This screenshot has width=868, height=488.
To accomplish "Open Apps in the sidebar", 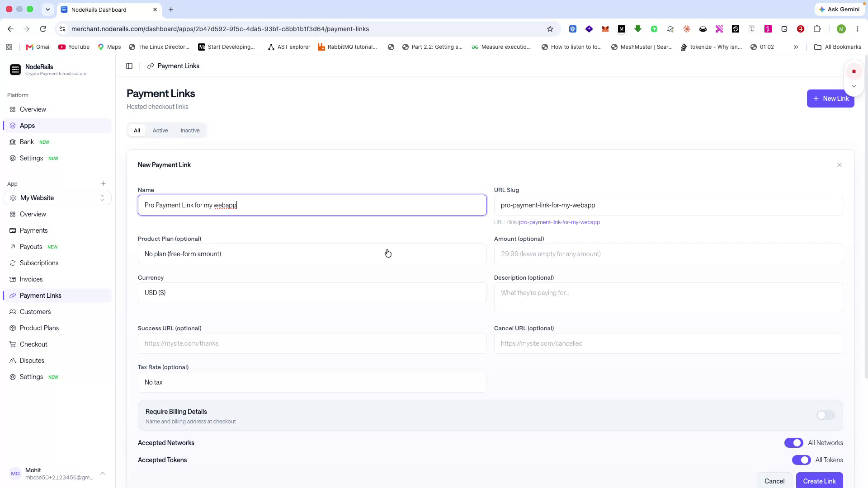I will click(57, 126).
